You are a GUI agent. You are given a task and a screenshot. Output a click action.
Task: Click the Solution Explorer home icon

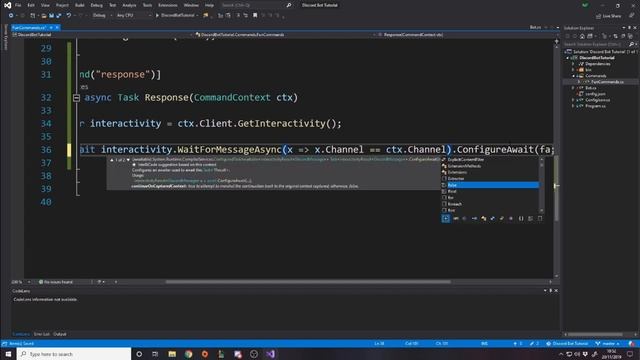pyautogui.click(x=582, y=36)
